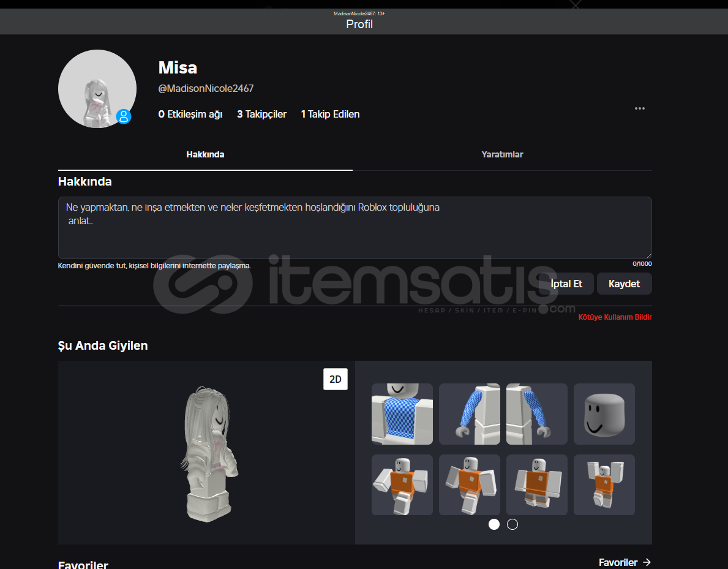
Task: Click the Kaydet button
Action: (x=624, y=284)
